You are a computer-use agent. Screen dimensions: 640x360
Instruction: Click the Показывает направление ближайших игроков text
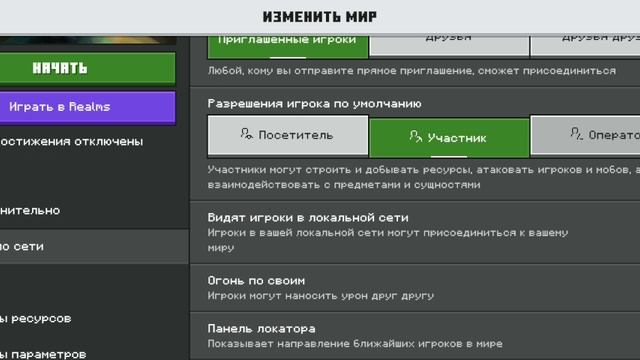pos(355,344)
